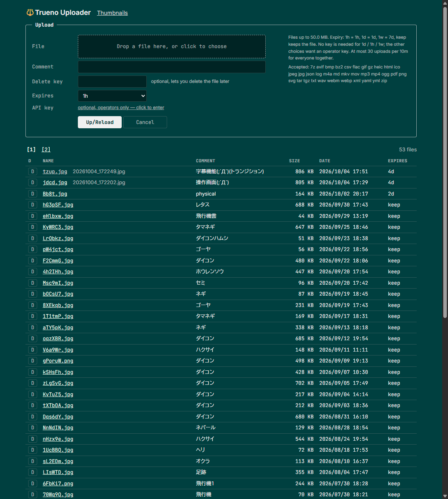Image resolution: width=448 pixels, height=499 pixels.
Task: Click the D delete button for Bb8t.jpg
Action: point(32,194)
